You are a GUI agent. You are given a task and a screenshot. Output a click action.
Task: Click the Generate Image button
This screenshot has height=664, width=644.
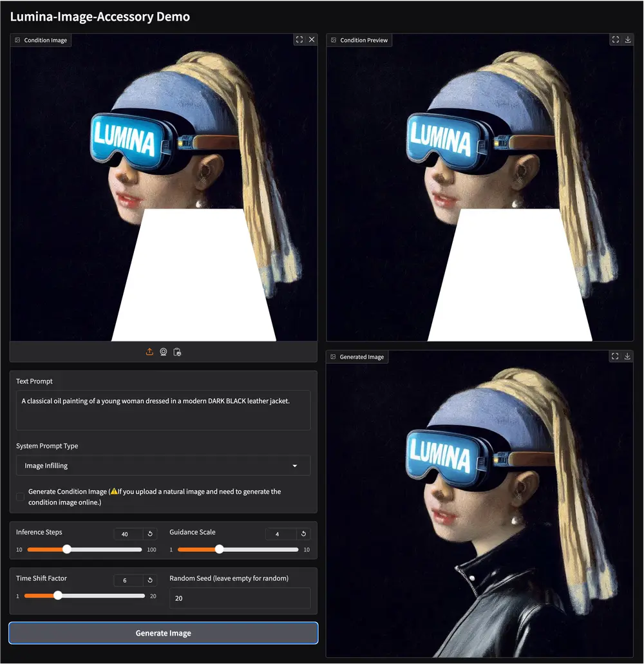click(163, 633)
